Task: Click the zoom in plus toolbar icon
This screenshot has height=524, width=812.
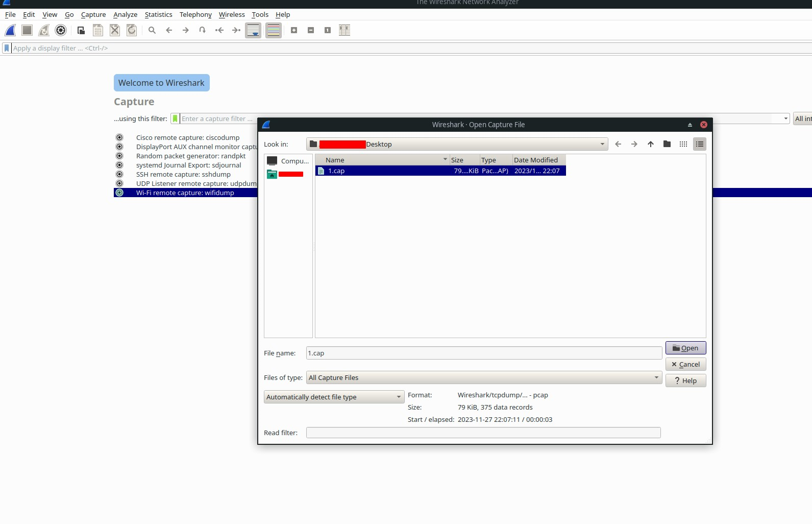Action: click(x=294, y=30)
